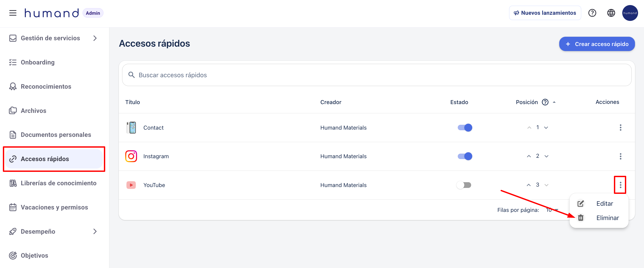The height and width of the screenshot is (268, 644).
Task: Click the help question mark icon
Action: 592,13
